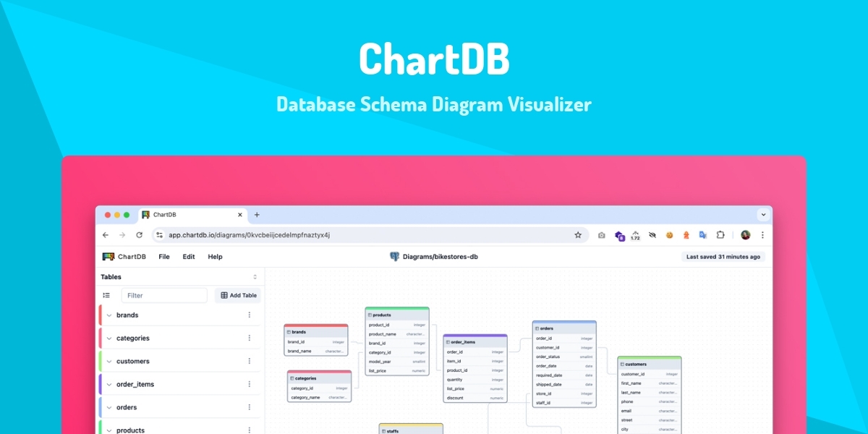Open the tab search dropdown in Chrome
Image resolution: width=868 pixels, height=434 pixels.
pyautogui.click(x=762, y=215)
